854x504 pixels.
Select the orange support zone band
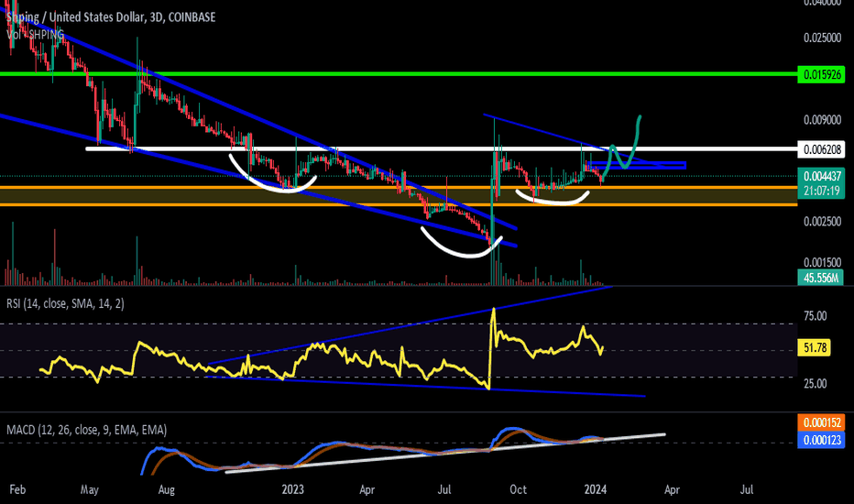[399, 196]
